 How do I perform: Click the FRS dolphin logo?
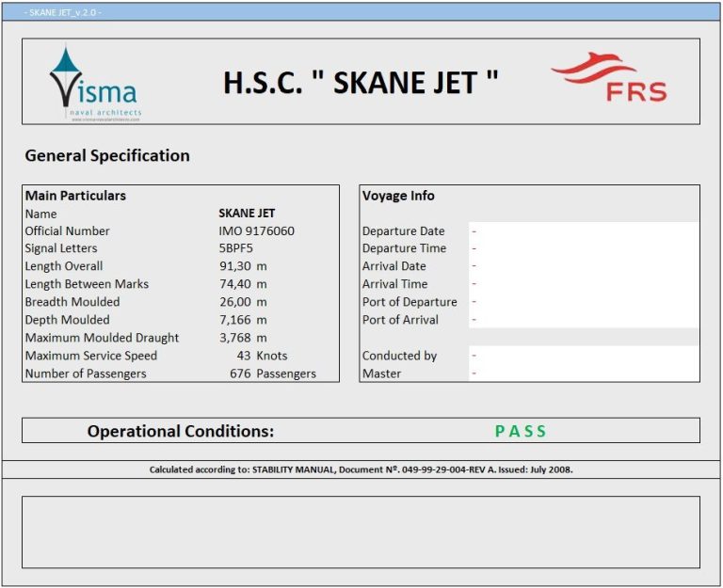point(609,76)
